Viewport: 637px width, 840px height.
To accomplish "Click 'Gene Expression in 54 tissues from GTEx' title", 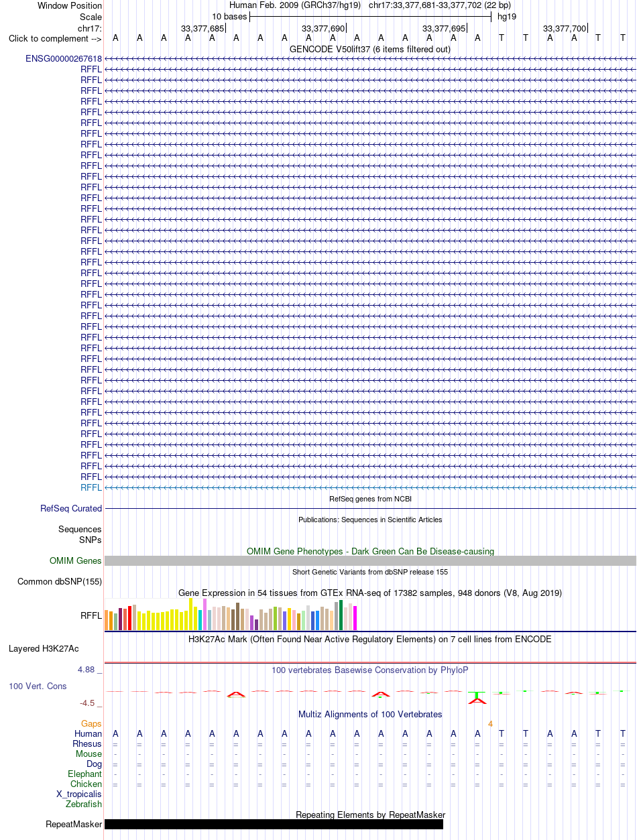I will click(370, 593).
